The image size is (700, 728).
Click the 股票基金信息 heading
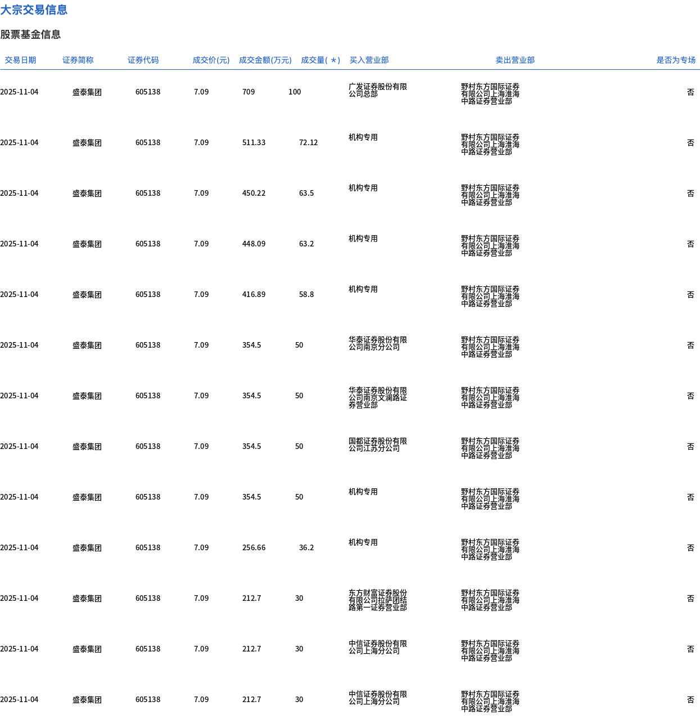click(x=30, y=34)
